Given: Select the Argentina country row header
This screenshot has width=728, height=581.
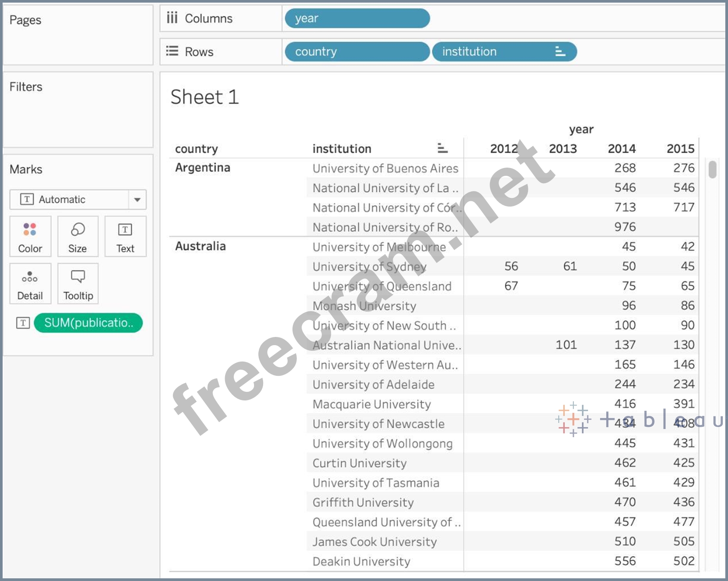Looking at the screenshot, I should [x=203, y=168].
